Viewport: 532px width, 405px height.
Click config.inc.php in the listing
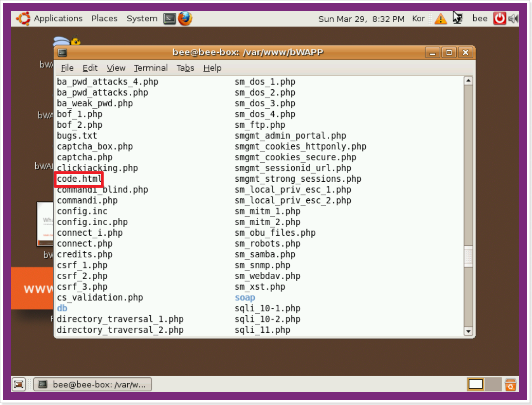point(92,222)
